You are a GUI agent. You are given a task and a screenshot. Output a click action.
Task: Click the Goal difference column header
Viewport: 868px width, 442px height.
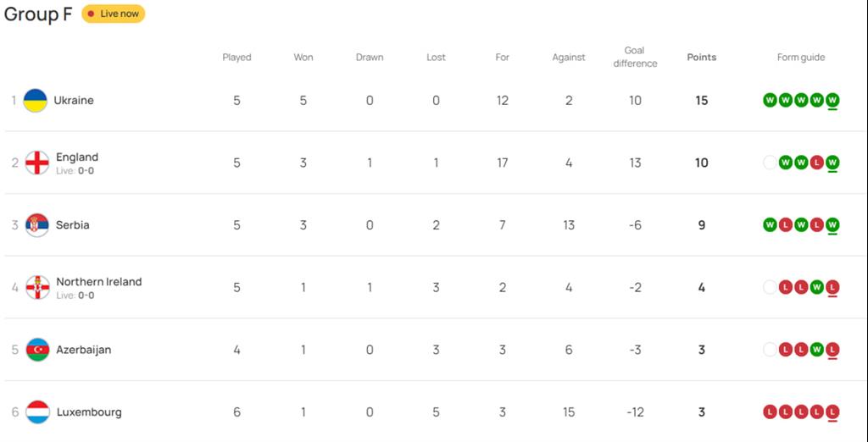[635, 57]
